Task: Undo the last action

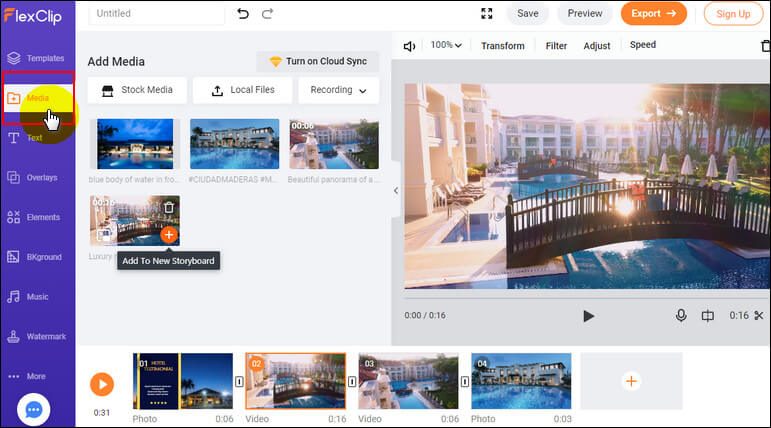Action: pos(243,13)
